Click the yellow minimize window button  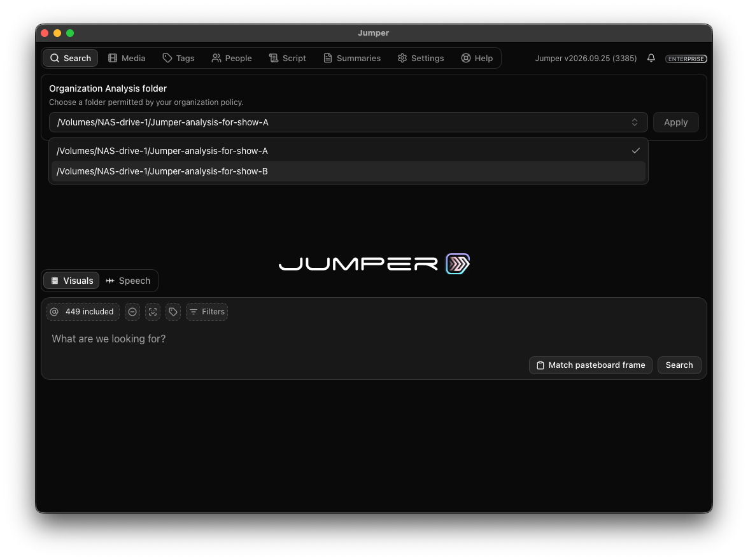coord(57,33)
